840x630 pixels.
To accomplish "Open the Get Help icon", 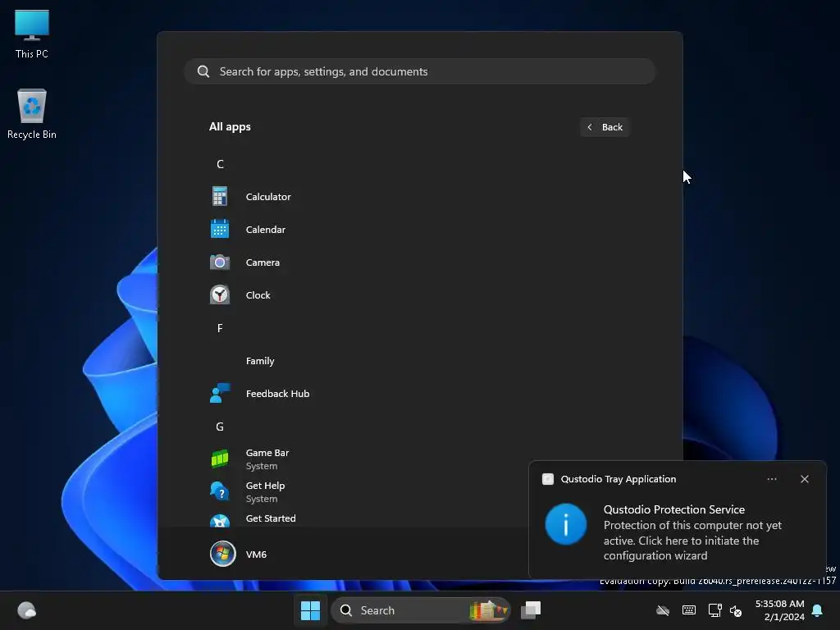I will pyautogui.click(x=220, y=492).
